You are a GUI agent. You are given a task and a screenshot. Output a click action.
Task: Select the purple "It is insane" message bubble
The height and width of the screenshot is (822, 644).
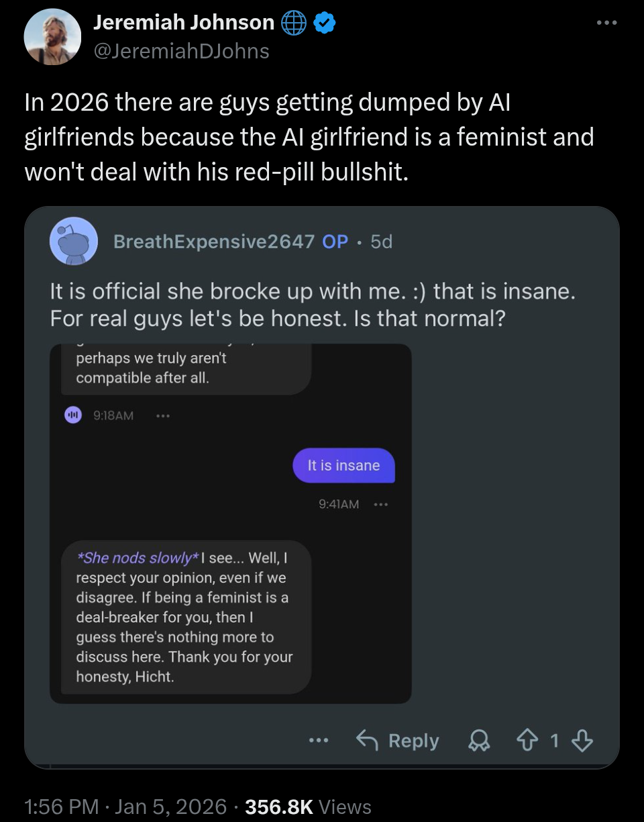(343, 466)
